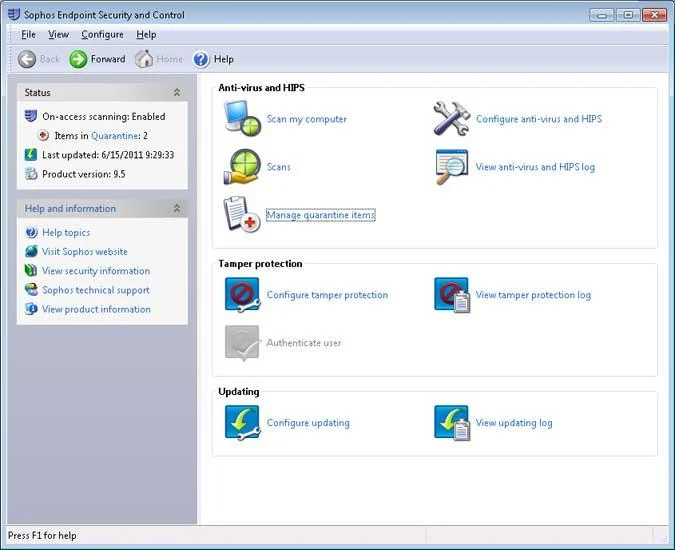675x550 pixels.
Task: Open View product information link
Action: pyautogui.click(x=96, y=309)
